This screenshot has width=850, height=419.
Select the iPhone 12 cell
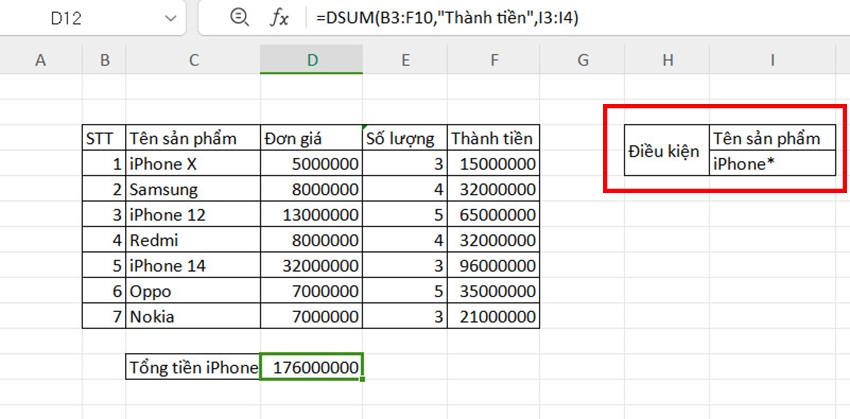pyautogui.click(x=193, y=215)
